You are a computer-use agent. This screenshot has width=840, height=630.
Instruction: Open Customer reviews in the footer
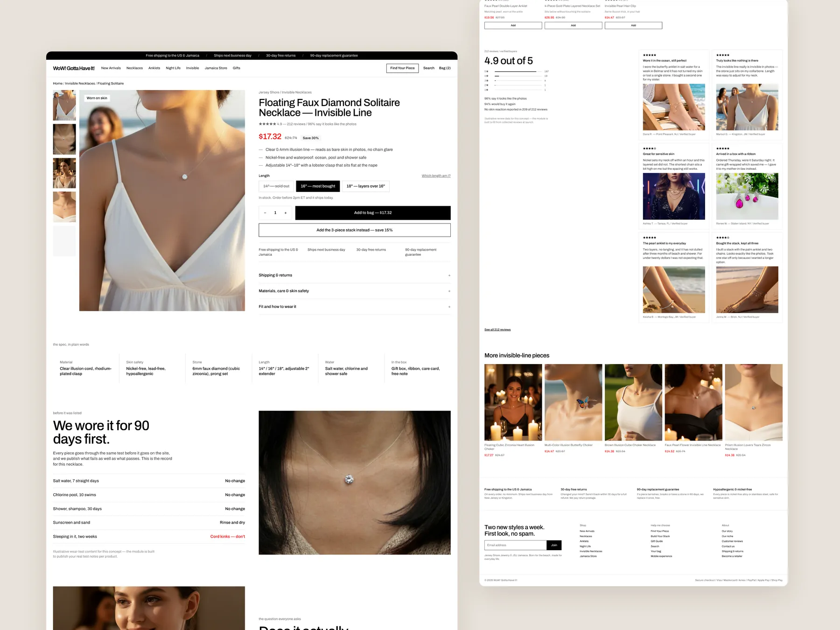[x=732, y=541]
